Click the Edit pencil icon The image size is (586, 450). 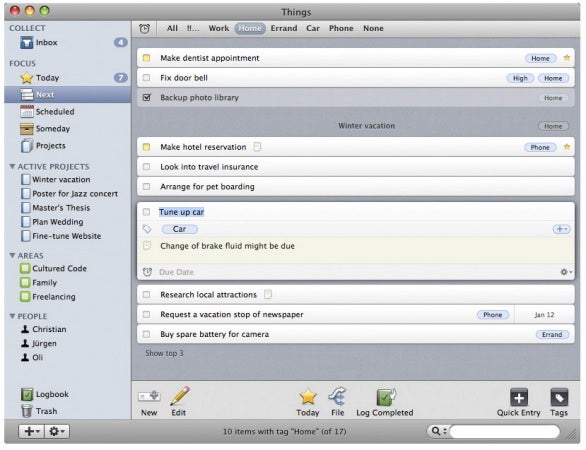(179, 396)
